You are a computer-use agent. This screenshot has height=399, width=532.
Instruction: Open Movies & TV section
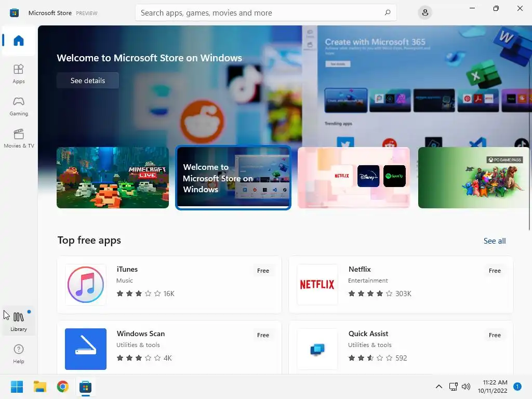19,138
